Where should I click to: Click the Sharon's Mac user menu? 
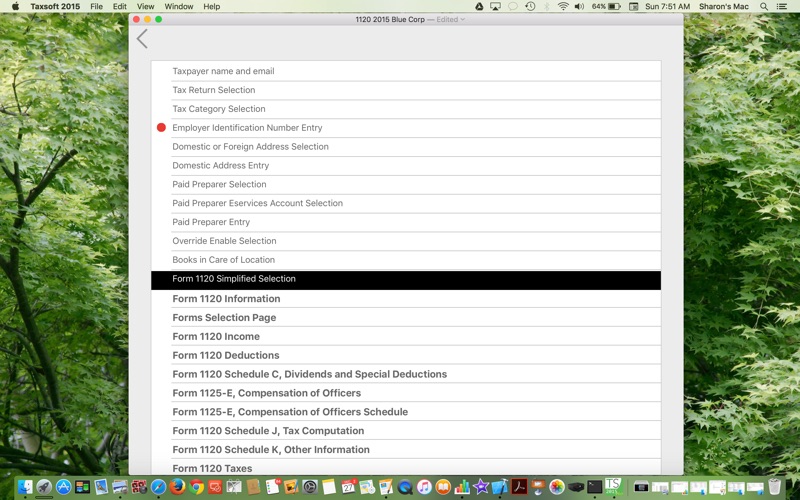coord(723,6)
